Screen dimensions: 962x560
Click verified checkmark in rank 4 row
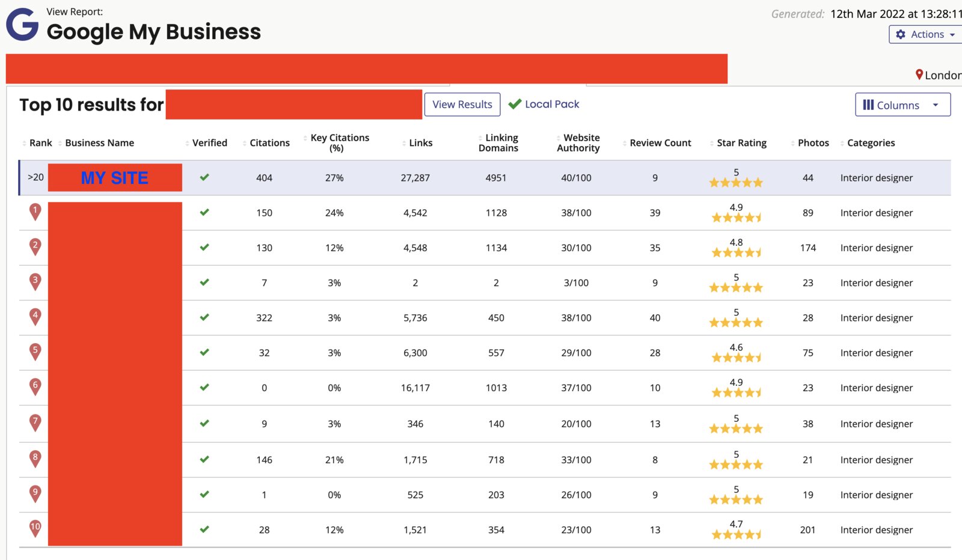[x=204, y=317]
